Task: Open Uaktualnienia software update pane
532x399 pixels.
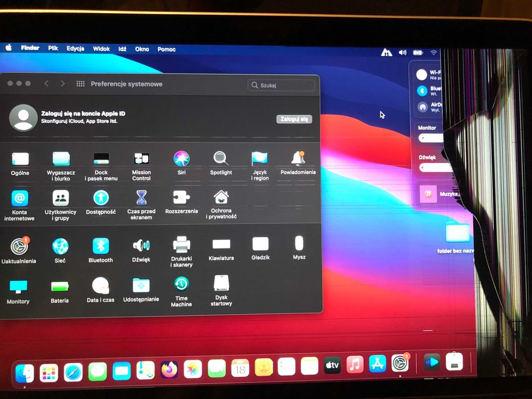Action: click(x=19, y=246)
